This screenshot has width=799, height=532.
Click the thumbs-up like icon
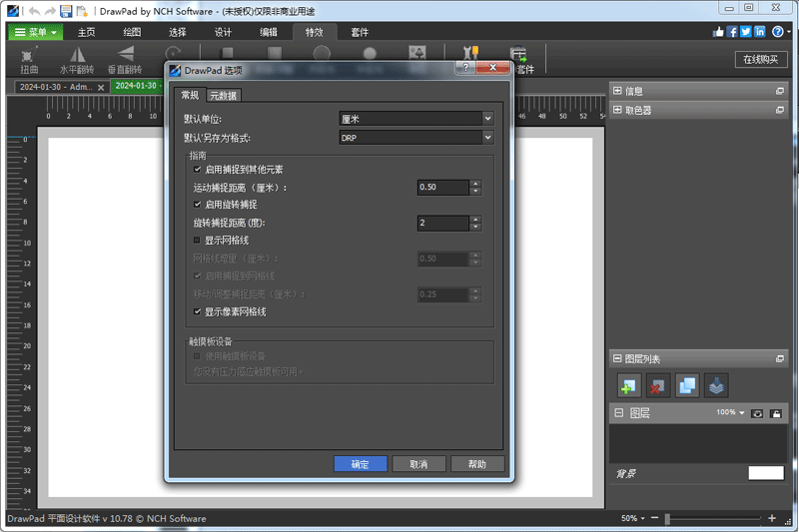(718, 32)
